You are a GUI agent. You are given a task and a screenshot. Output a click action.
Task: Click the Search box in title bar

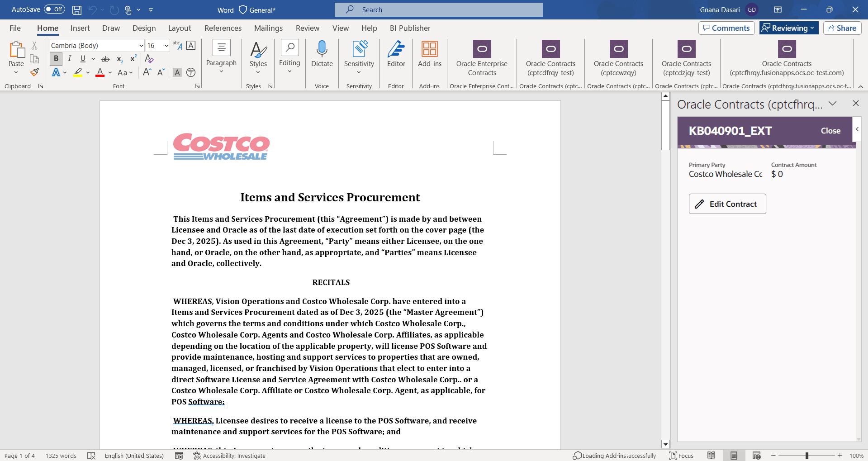pos(439,10)
